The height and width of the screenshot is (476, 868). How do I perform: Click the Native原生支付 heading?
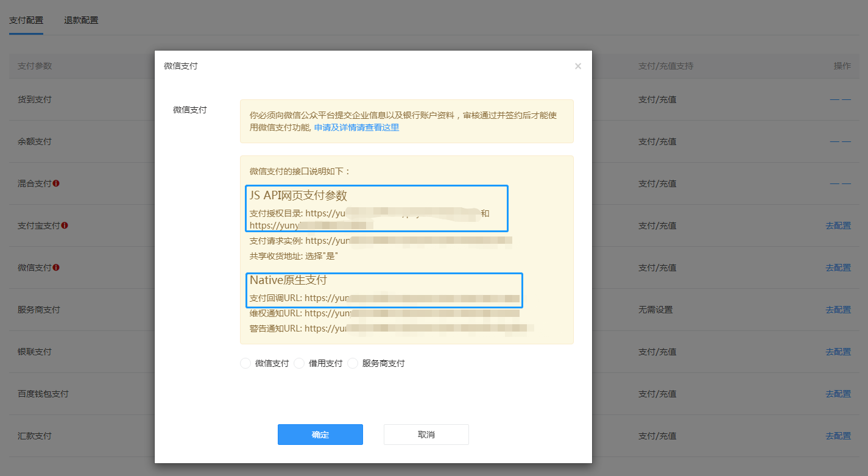click(x=288, y=280)
